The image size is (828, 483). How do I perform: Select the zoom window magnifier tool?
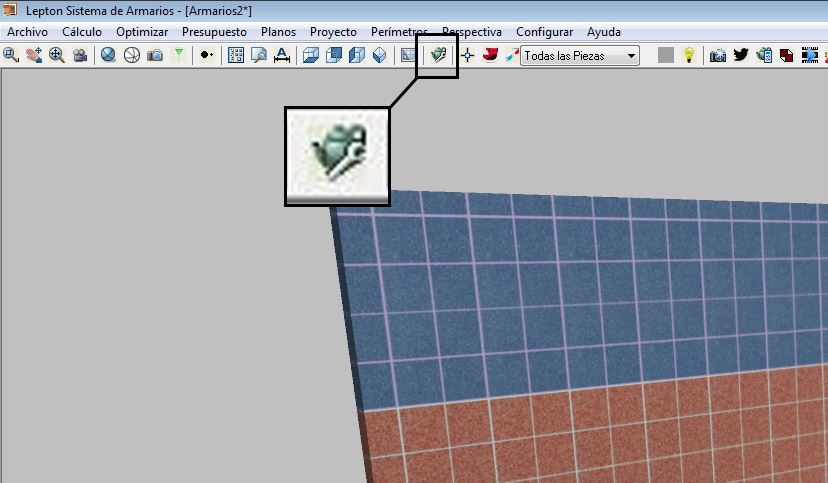click(x=11, y=55)
